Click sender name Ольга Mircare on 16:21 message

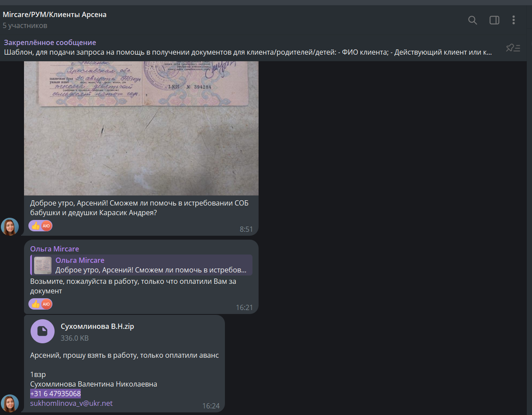click(x=55, y=249)
